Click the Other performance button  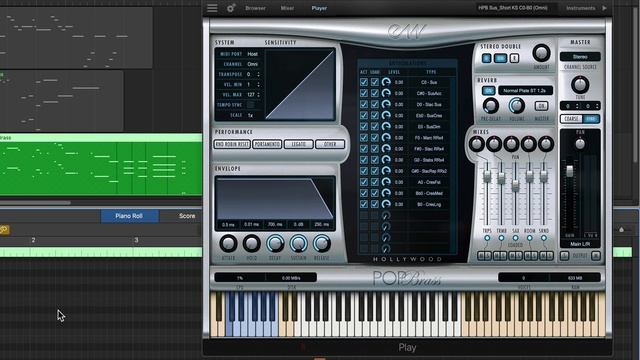click(x=330, y=144)
